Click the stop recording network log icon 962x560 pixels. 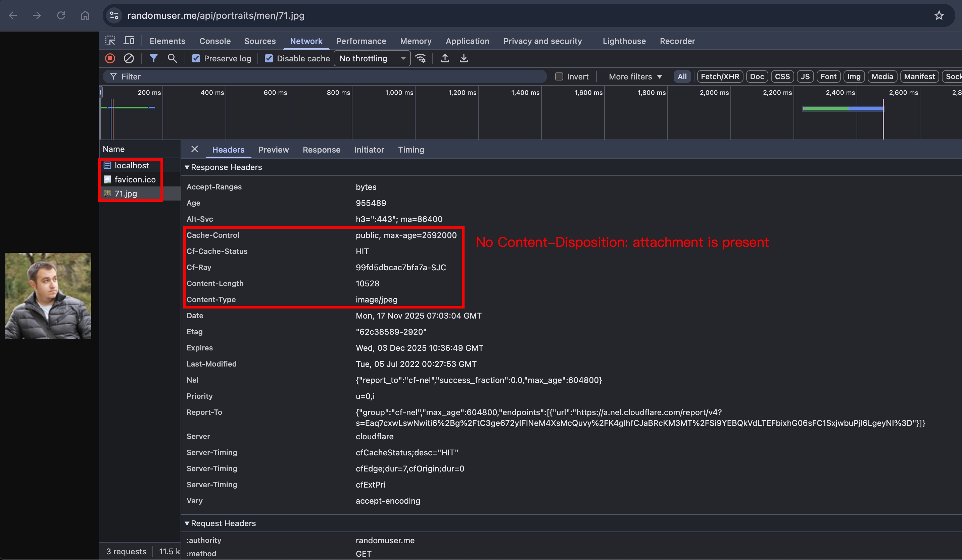110,58
